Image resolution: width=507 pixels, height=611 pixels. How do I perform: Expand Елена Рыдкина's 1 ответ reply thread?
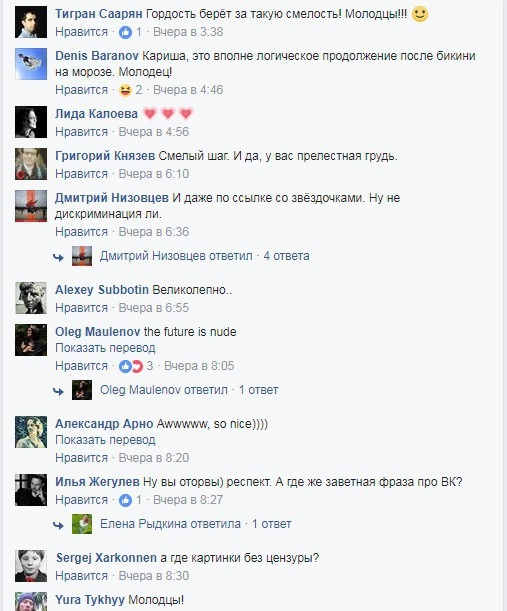coord(272,524)
